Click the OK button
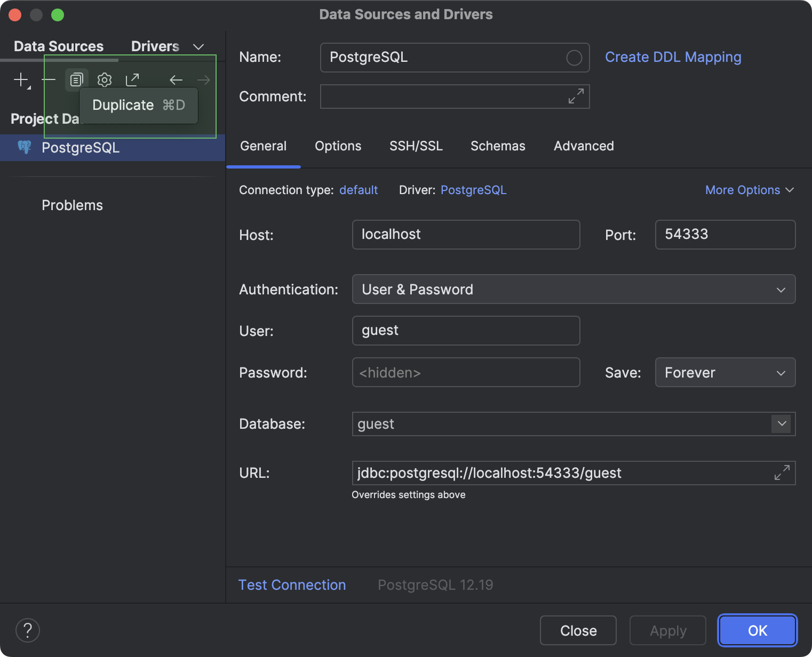Image resolution: width=812 pixels, height=657 pixels. [x=757, y=630]
